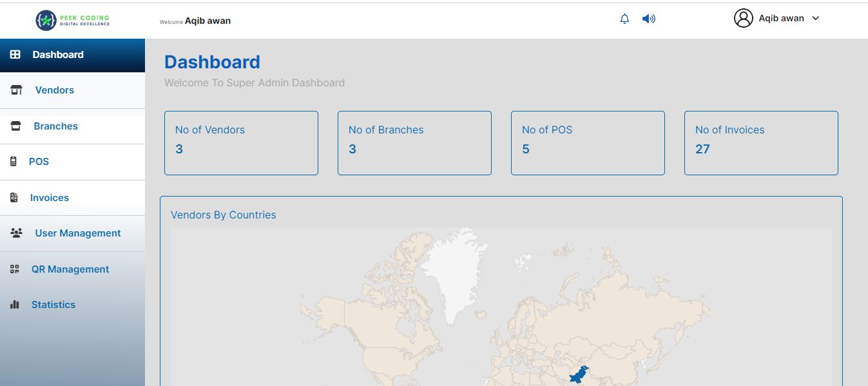Click the QR code icon in sidebar
This screenshot has width=868, height=386.
click(15, 269)
